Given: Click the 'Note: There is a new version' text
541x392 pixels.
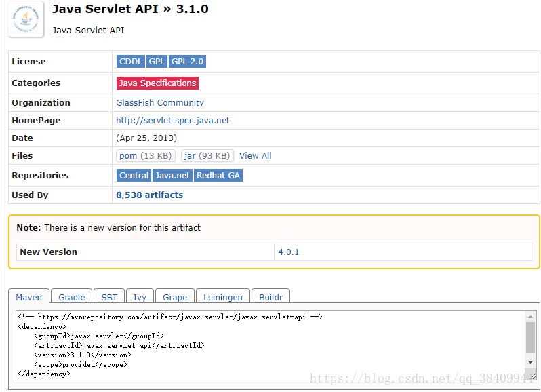Looking at the screenshot, I should point(108,228).
